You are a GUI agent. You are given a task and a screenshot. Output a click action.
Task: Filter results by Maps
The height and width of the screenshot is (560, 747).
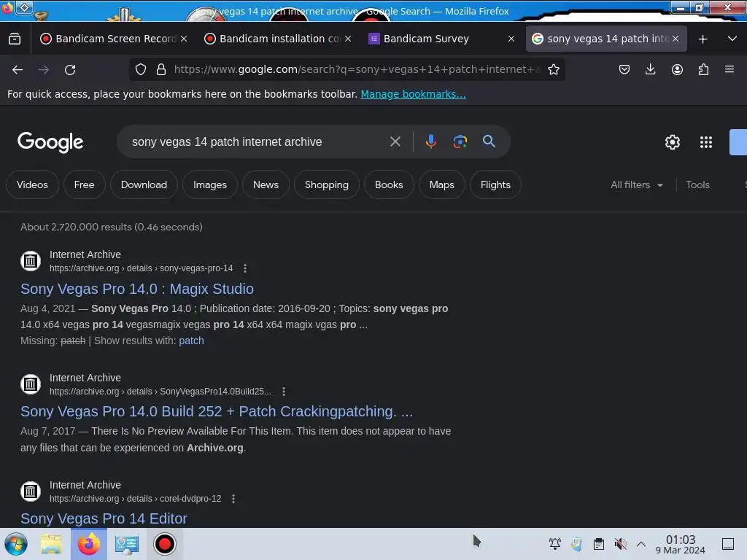[441, 184]
